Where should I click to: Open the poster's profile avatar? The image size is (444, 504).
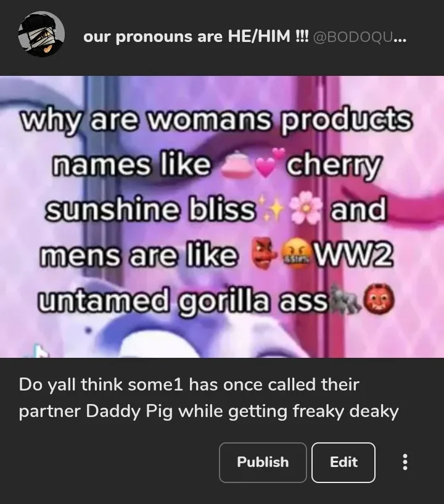[x=41, y=35]
